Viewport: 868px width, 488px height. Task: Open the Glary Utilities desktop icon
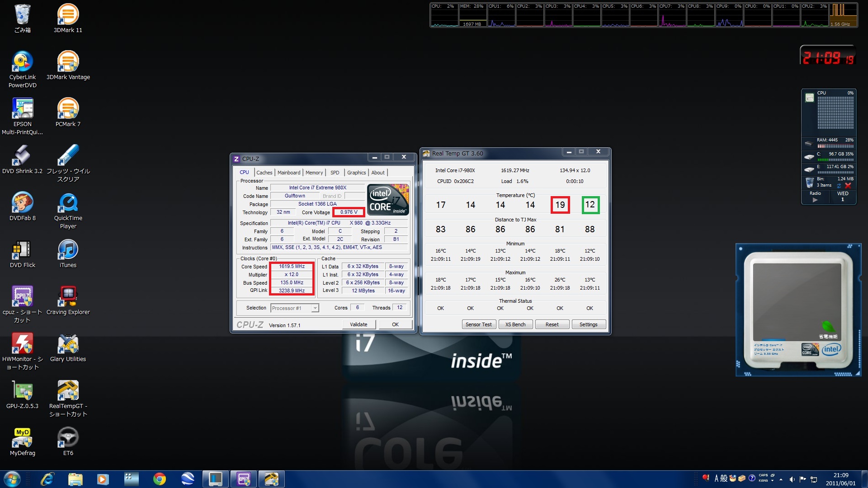point(68,347)
